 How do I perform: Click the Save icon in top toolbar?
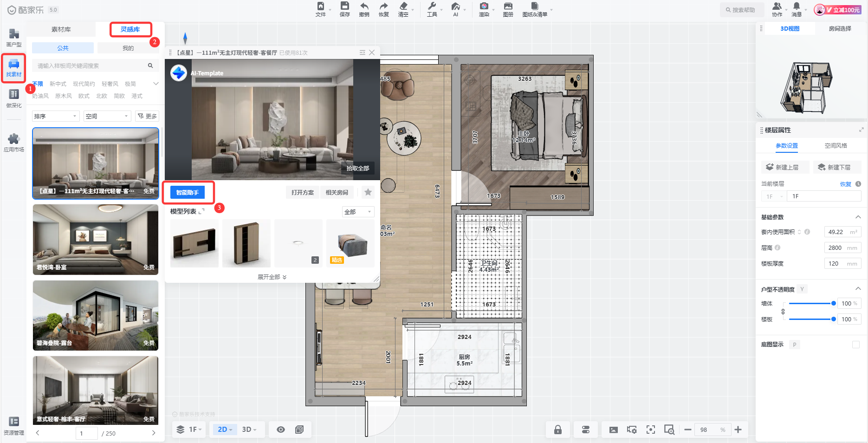pyautogui.click(x=344, y=7)
